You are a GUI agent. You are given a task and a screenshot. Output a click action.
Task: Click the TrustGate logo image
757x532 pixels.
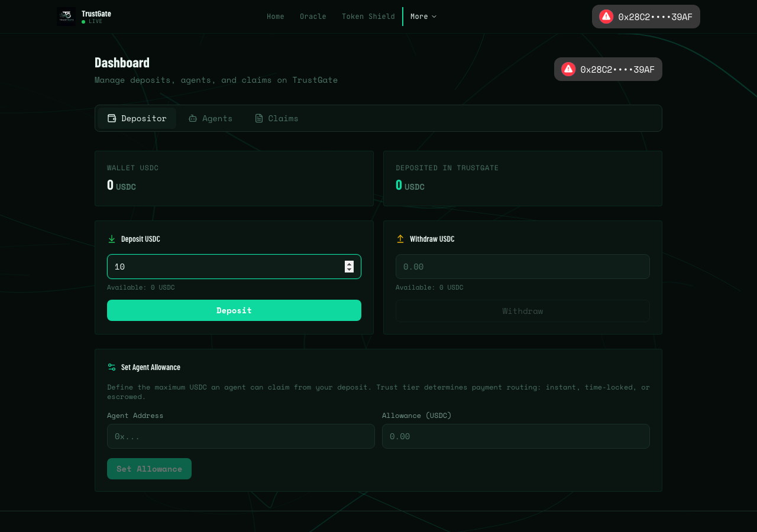coord(66,17)
